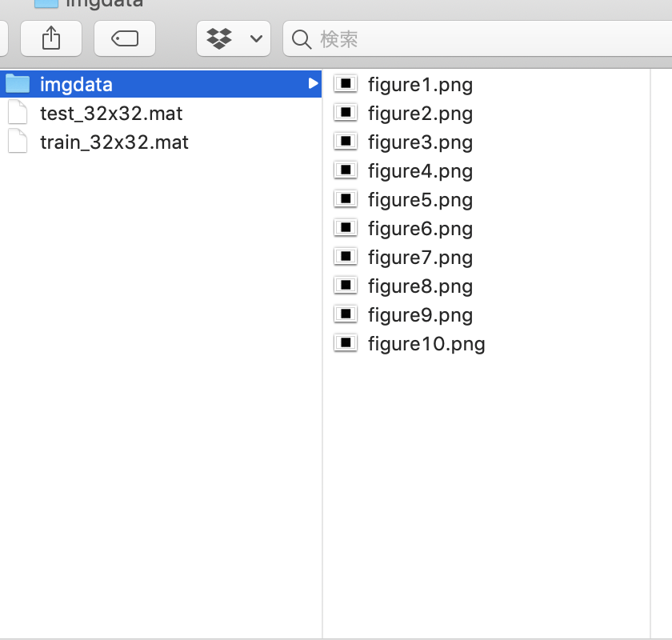Click the magnifying glass in the search field

(298, 38)
